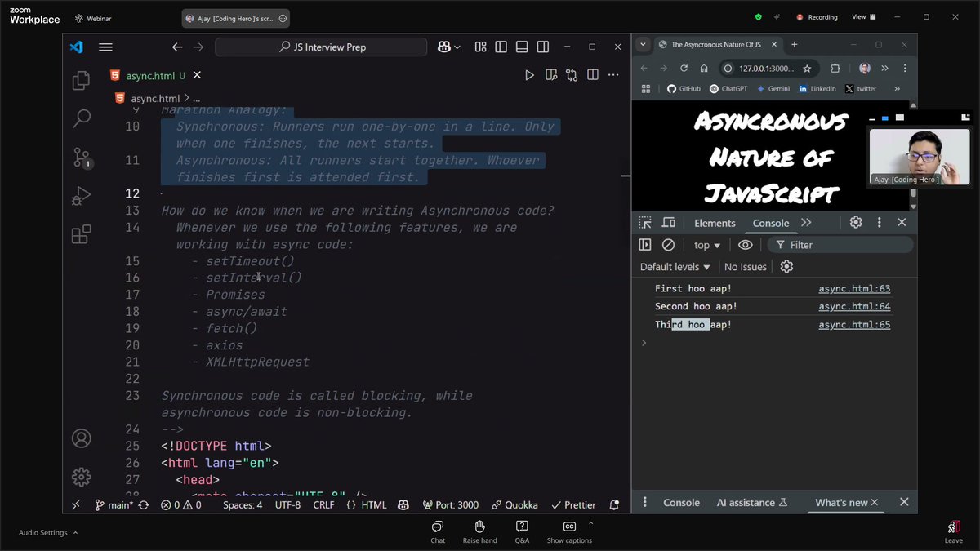The height and width of the screenshot is (551, 980).
Task: Open errors and warnings count in status bar
Action: [181, 504]
